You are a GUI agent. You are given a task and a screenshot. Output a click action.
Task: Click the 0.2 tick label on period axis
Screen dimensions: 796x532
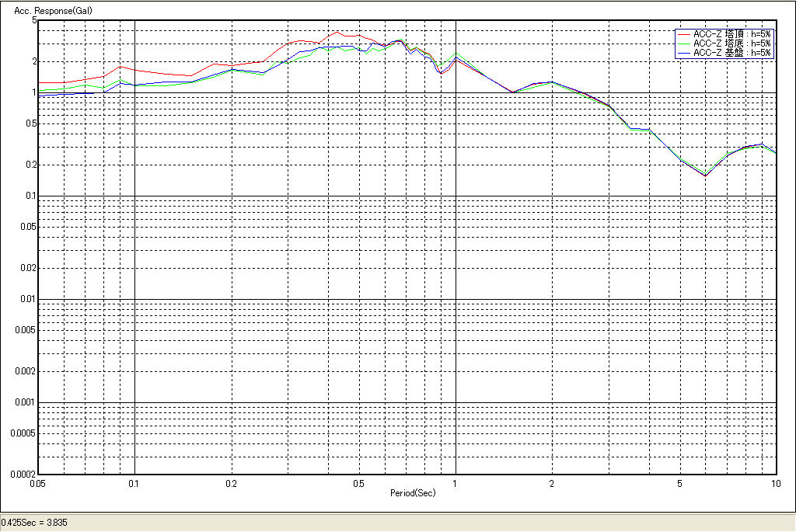coord(231,483)
